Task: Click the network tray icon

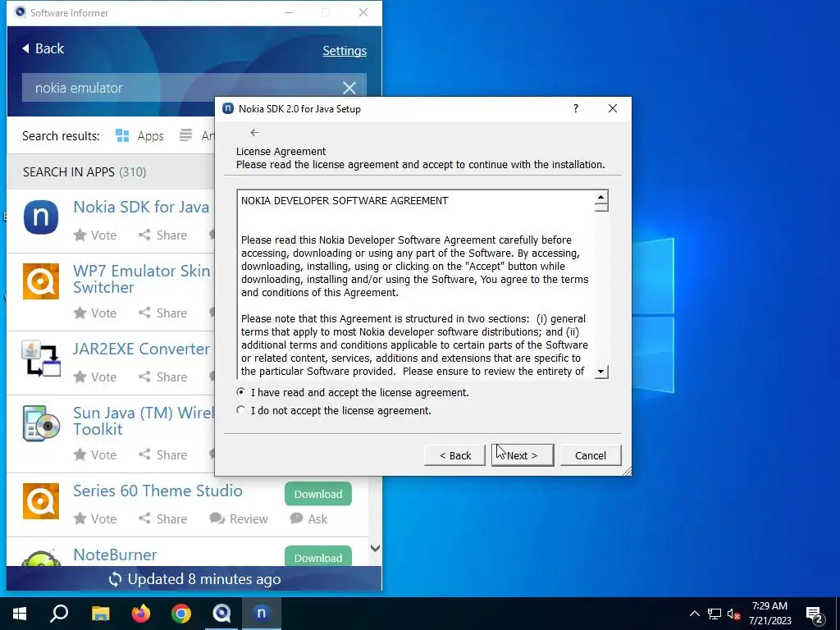Action: coord(714,614)
